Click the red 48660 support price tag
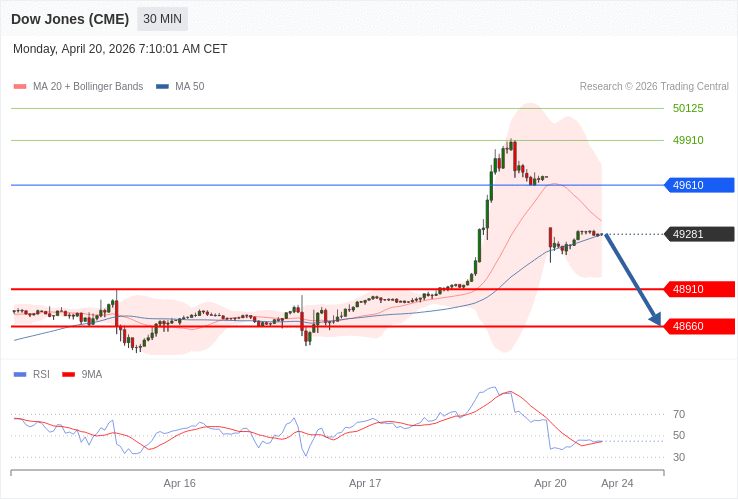 tap(699, 326)
